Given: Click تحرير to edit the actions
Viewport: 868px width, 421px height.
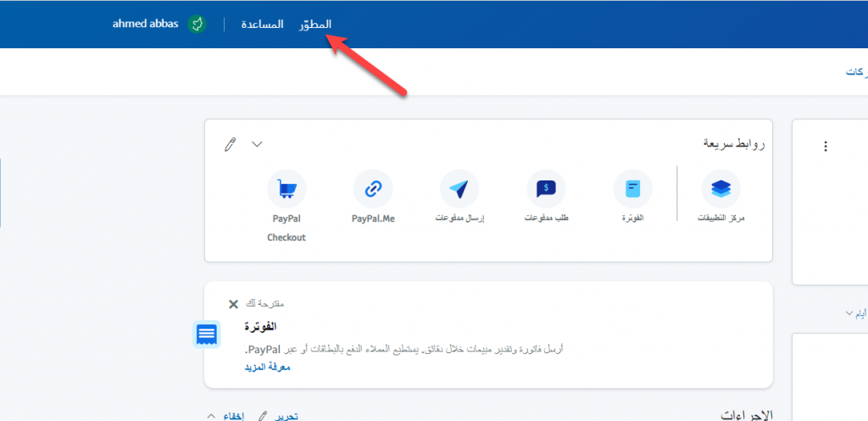Looking at the screenshot, I should tap(284, 416).
